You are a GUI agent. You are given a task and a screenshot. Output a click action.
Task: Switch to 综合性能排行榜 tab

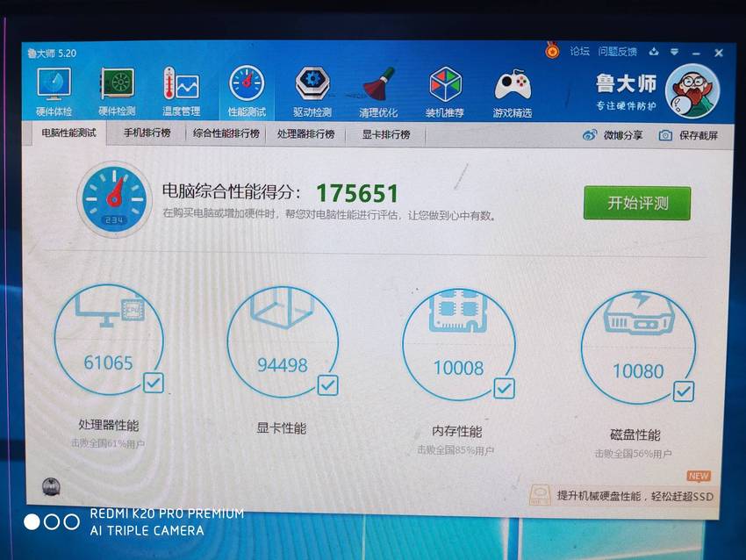[x=226, y=133]
